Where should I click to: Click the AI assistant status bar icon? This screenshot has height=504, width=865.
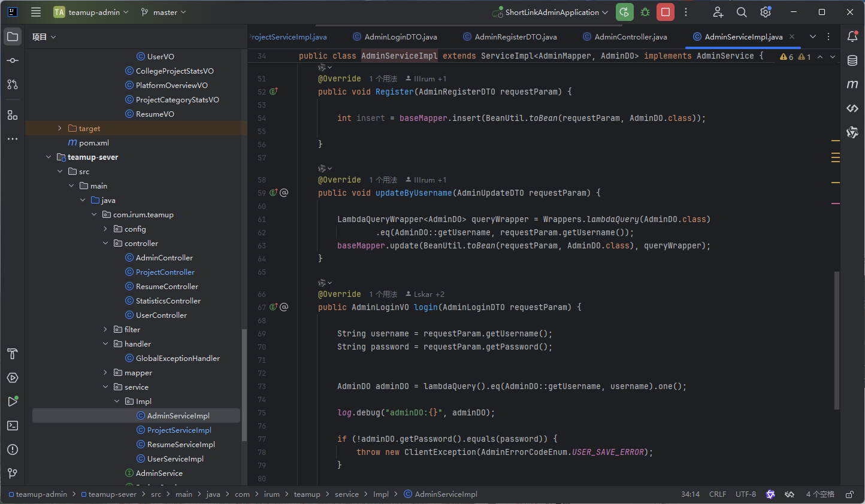[770, 494]
